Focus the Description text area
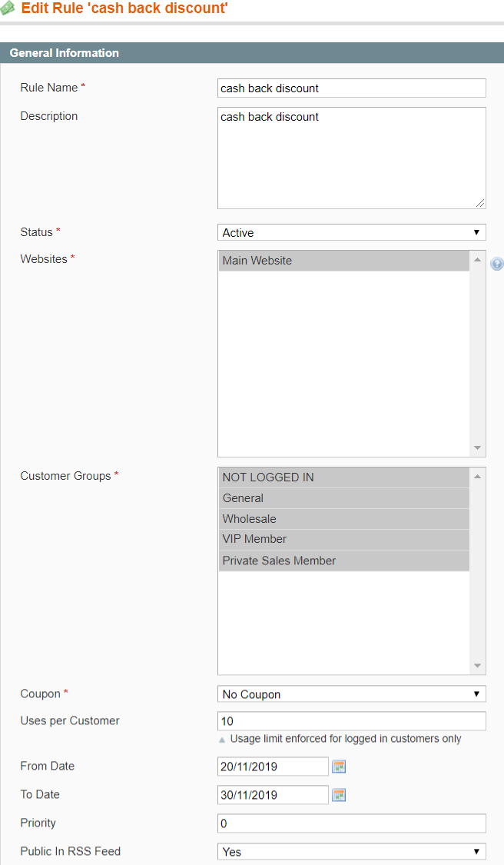The height and width of the screenshot is (865, 504). [x=351, y=158]
